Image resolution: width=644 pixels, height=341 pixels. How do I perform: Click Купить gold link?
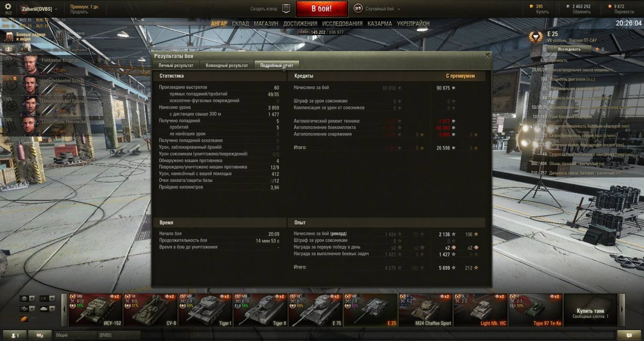[542, 12]
